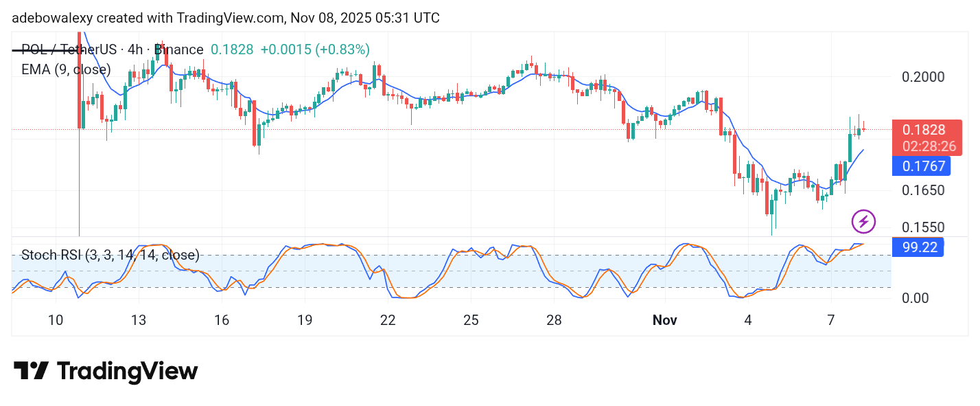Click the date label 22 on time axis
Screen dimensions: 980x406
[x=388, y=320]
